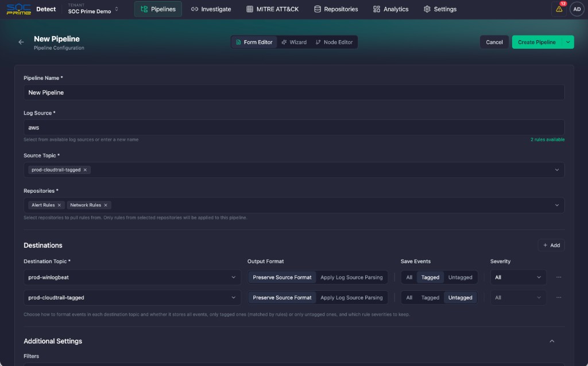Select Preserve Source Format for prod-cloudtrail-tagged row
The width and height of the screenshot is (588, 366).
pos(282,298)
